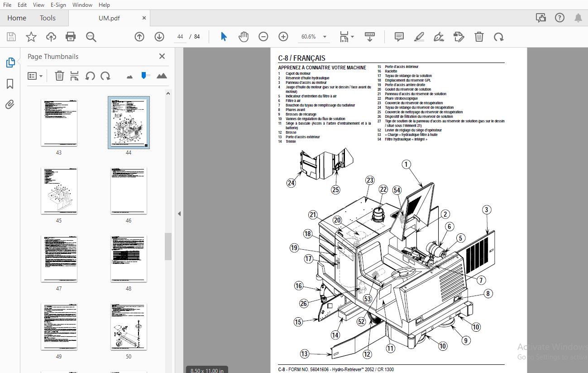
Task: Select the Hand pan tool
Action: coord(244,37)
